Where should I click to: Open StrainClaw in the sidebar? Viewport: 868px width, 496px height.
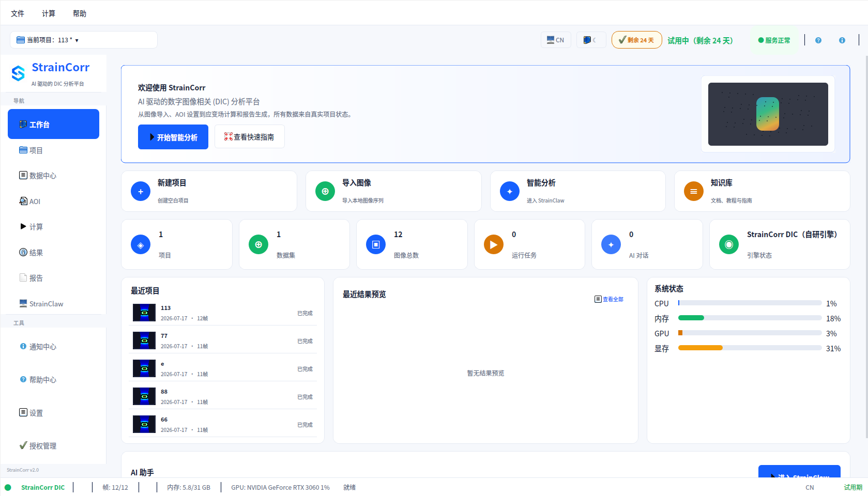[53, 304]
